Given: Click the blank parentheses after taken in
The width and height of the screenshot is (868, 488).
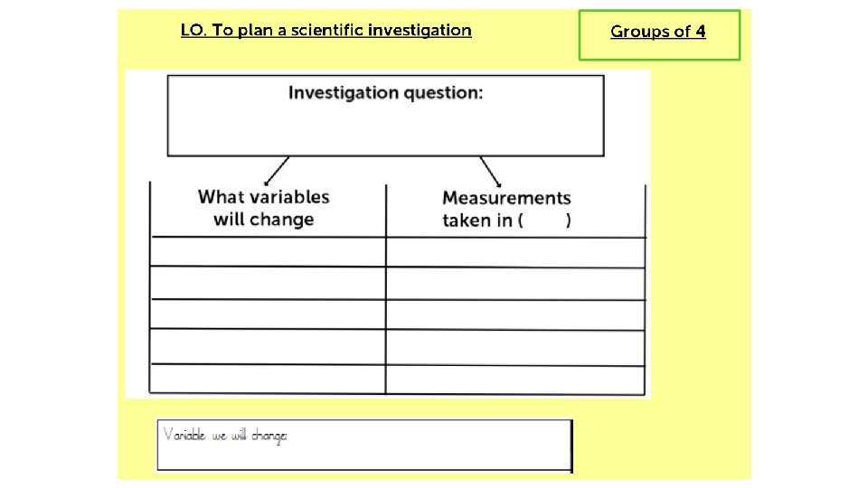Looking at the screenshot, I should [545, 221].
